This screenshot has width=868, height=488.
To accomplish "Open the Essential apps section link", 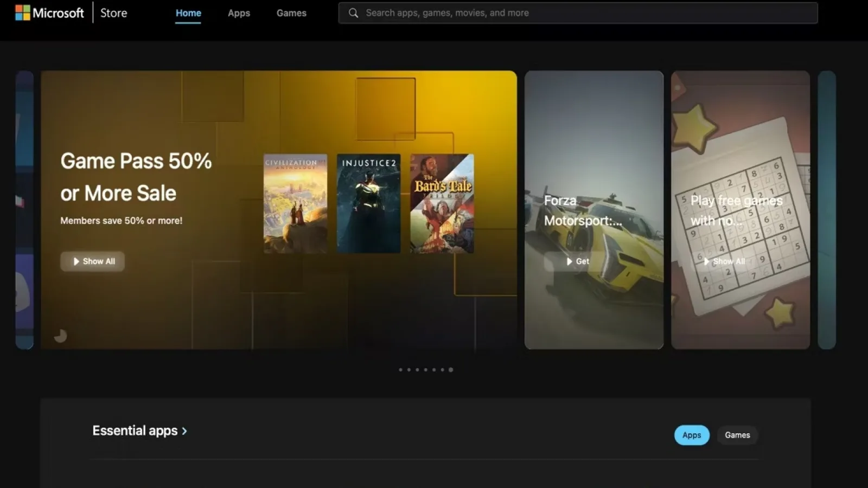I will [x=139, y=431].
